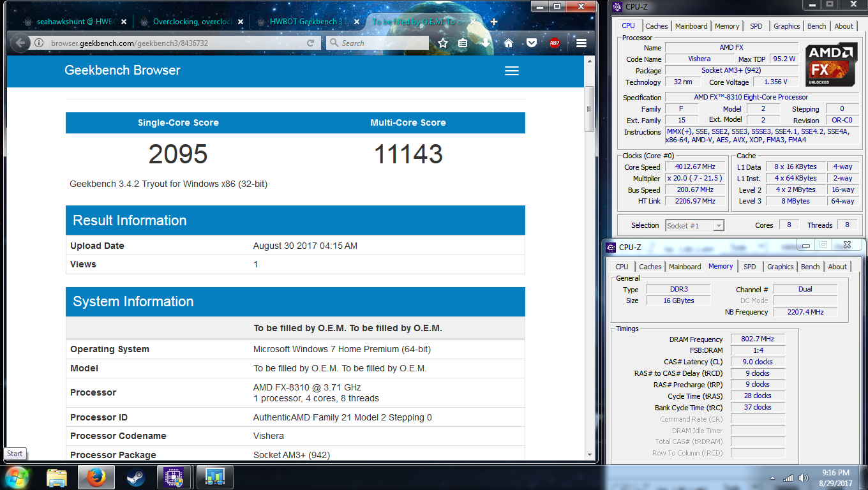Click the multi-core score 11143

[408, 154]
